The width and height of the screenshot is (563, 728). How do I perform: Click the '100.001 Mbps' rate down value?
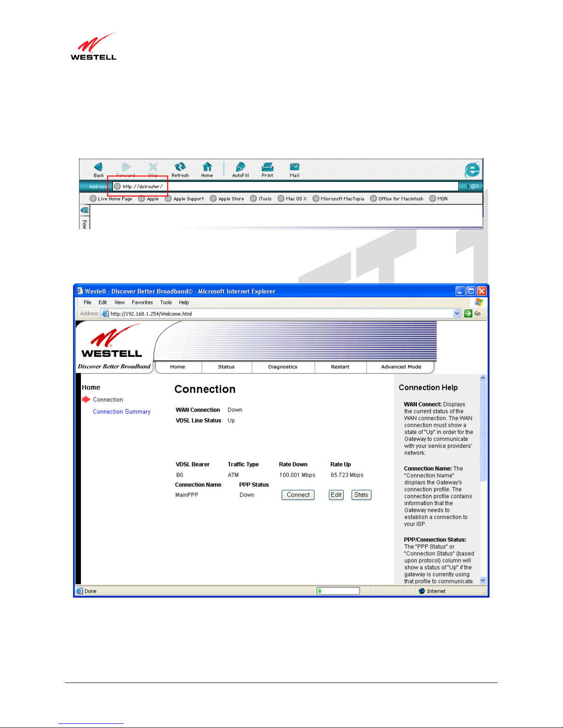coord(297,475)
